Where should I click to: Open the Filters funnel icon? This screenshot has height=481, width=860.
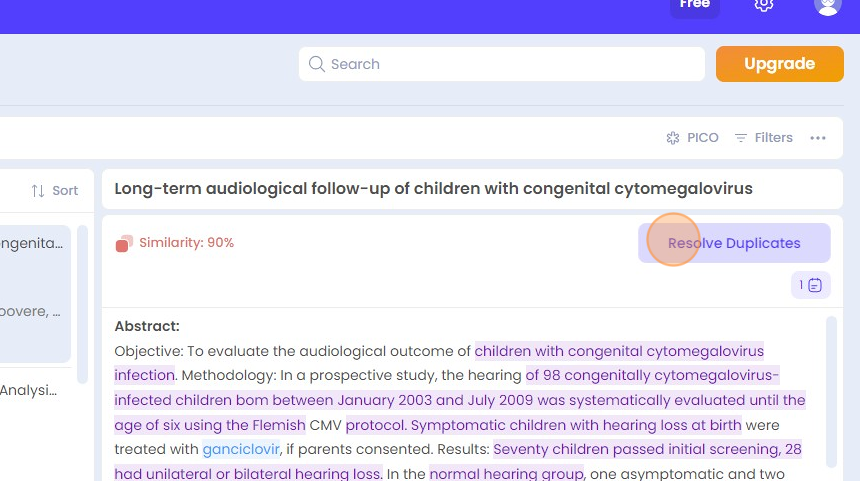[x=741, y=138]
